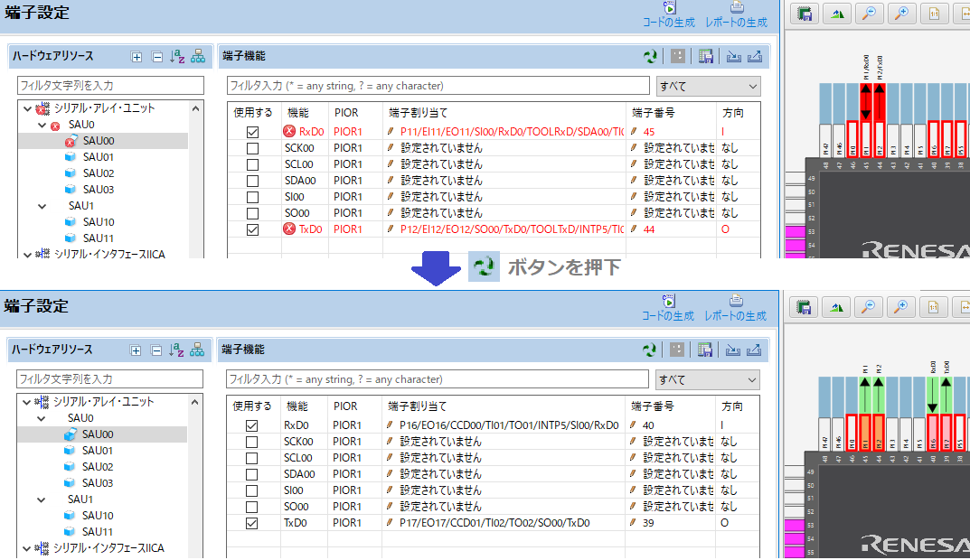Uncheck the TxD0 checkbox on pin 39 row
This screenshot has width=970, height=560.
click(252, 523)
